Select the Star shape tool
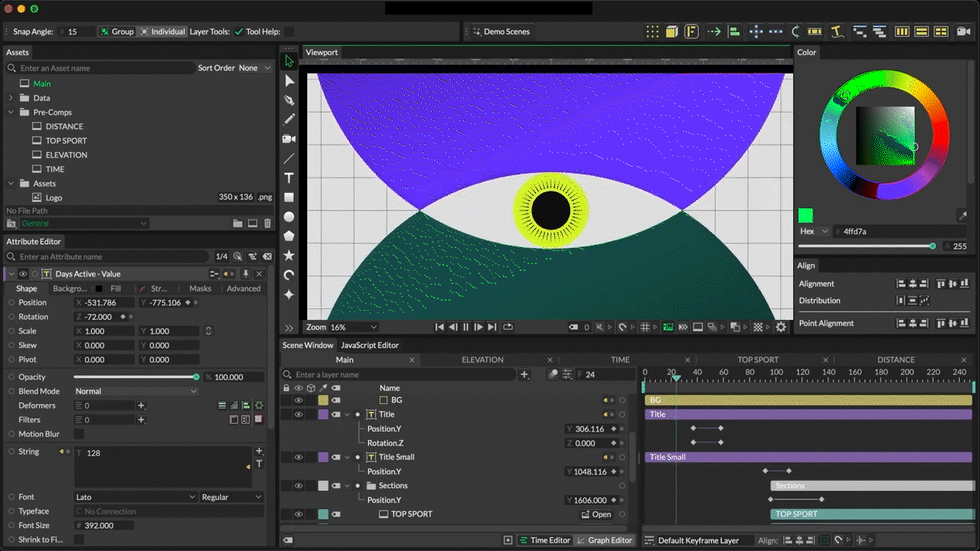The image size is (980, 551). (289, 256)
